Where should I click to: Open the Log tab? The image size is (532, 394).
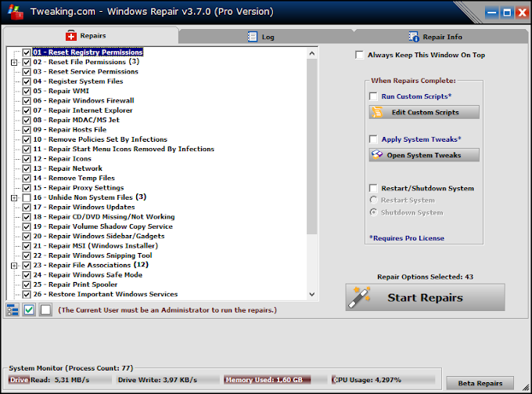point(266,37)
